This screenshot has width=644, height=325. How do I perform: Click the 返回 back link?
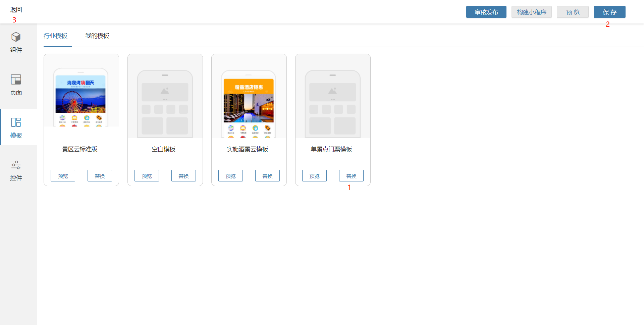[16, 10]
